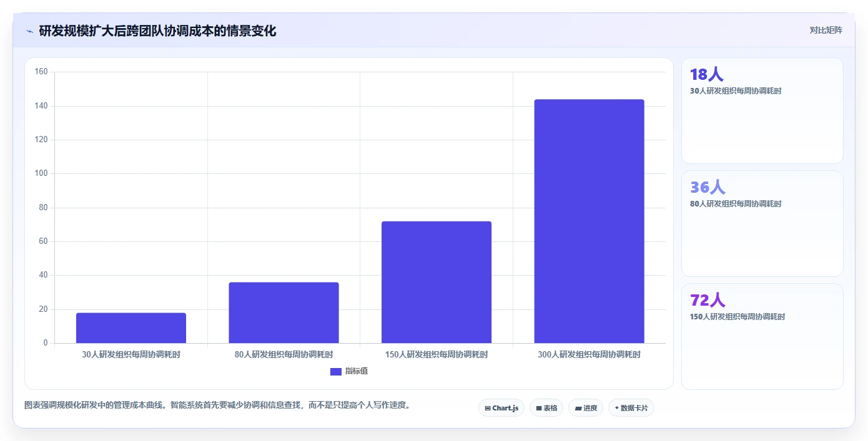The height and width of the screenshot is (441, 868).
Task: Click the x-axis label 300人研发组织每周协调耗时
Action: pos(589,354)
